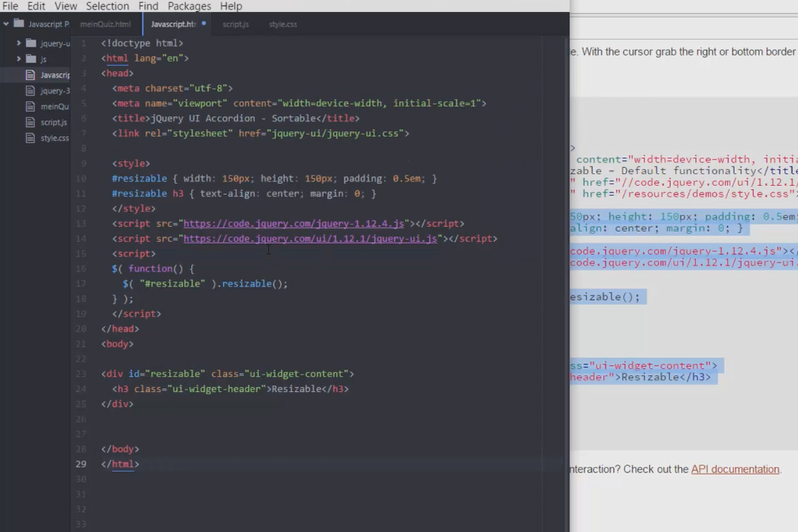This screenshot has width=798, height=532.
Task: Click modified dot on Javascript.htm tab
Action: click(203, 23)
